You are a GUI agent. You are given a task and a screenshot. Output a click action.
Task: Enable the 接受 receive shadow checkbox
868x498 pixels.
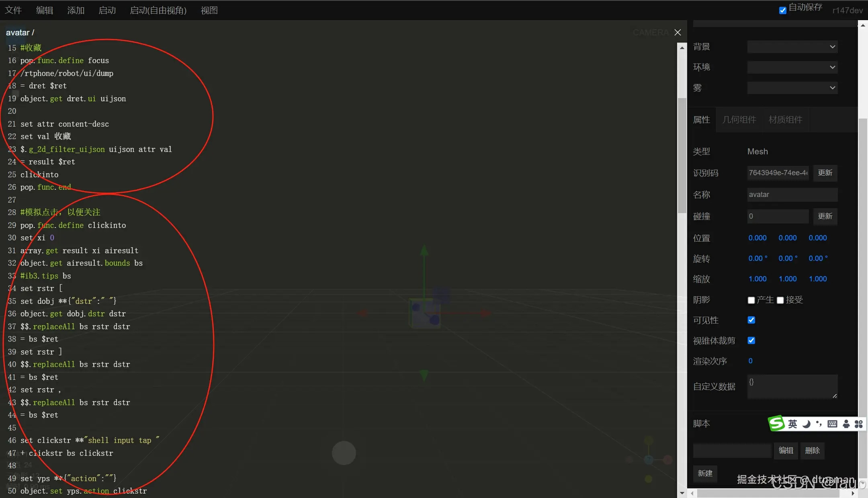click(x=780, y=300)
